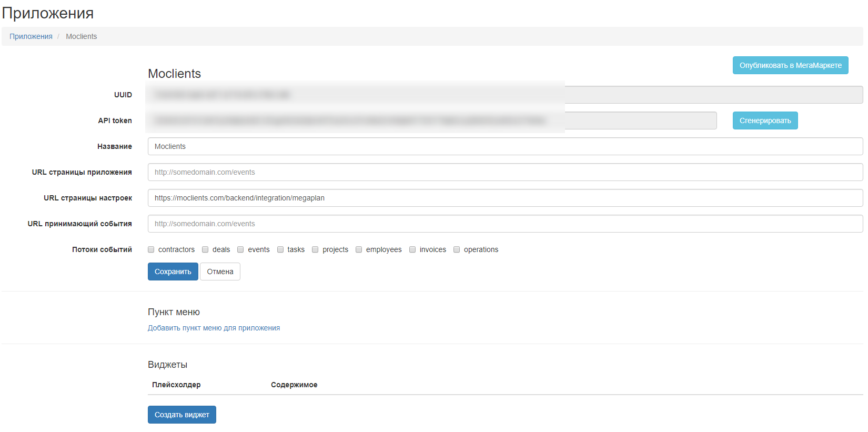Click Сгенерировать to regenerate API token
The height and width of the screenshot is (432, 868).
tap(765, 120)
